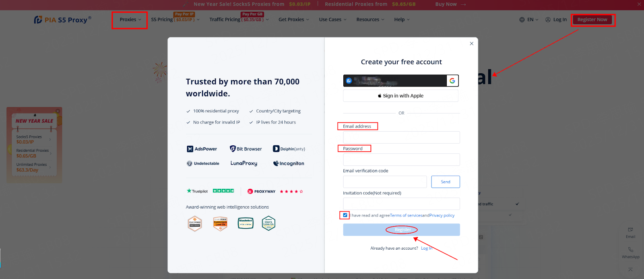Screen dimensions: 644x279
Task: Click the Google sign-in icon
Action: click(452, 81)
